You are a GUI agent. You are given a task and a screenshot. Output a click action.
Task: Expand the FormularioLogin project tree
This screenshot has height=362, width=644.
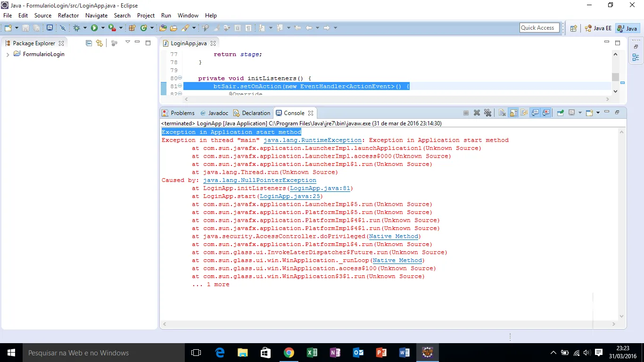pos(8,55)
